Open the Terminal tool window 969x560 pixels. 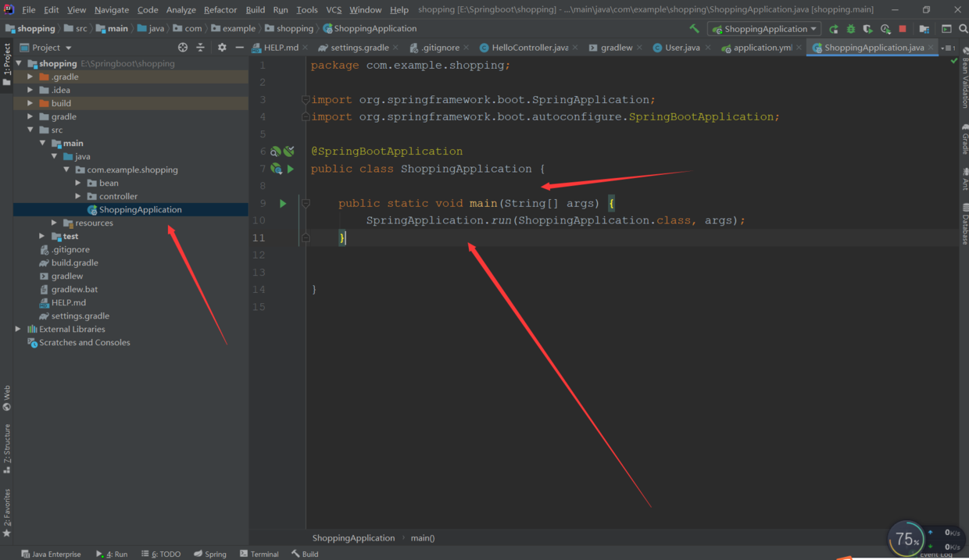[259, 554]
